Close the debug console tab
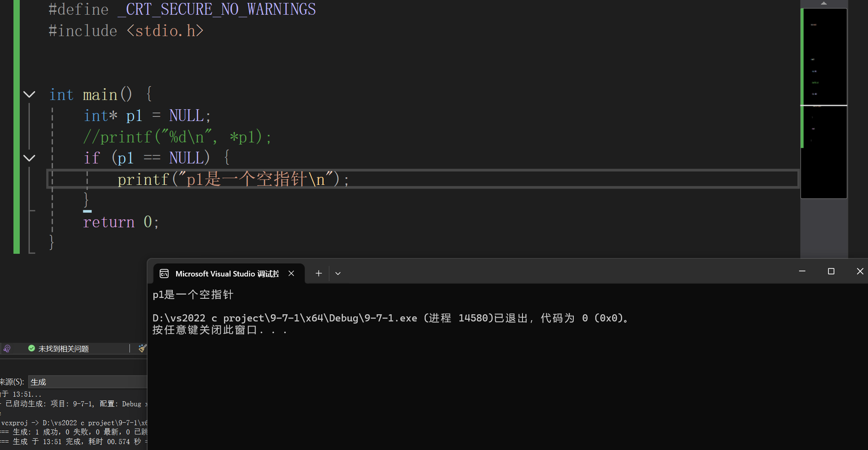The height and width of the screenshot is (450, 868). [x=291, y=274]
